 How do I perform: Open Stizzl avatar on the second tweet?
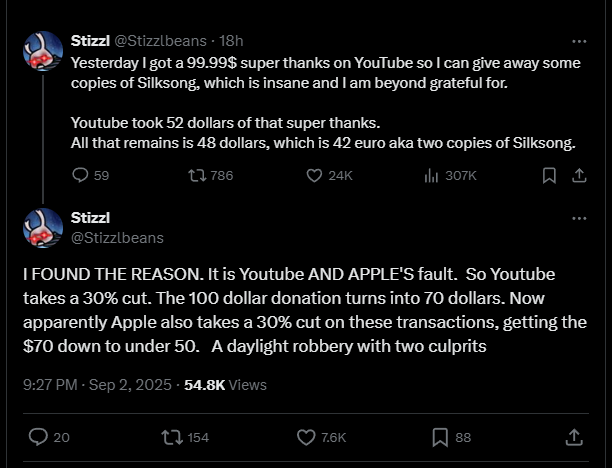pos(43,228)
